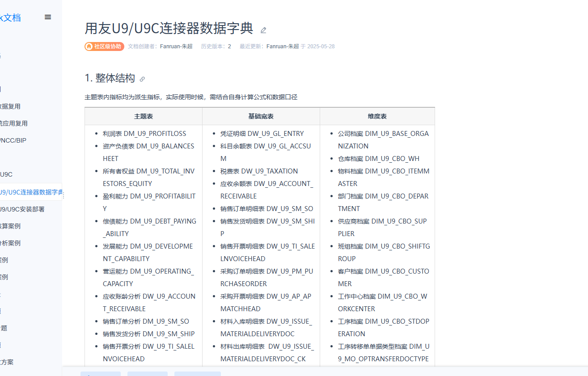Open the 分析案例 sidebar entry
The image size is (588, 376).
coord(10,243)
